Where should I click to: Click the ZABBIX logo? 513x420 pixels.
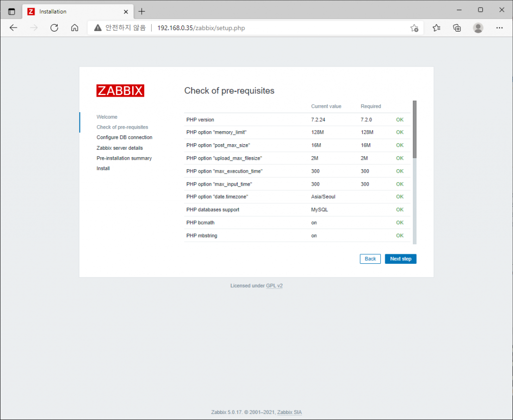120,90
